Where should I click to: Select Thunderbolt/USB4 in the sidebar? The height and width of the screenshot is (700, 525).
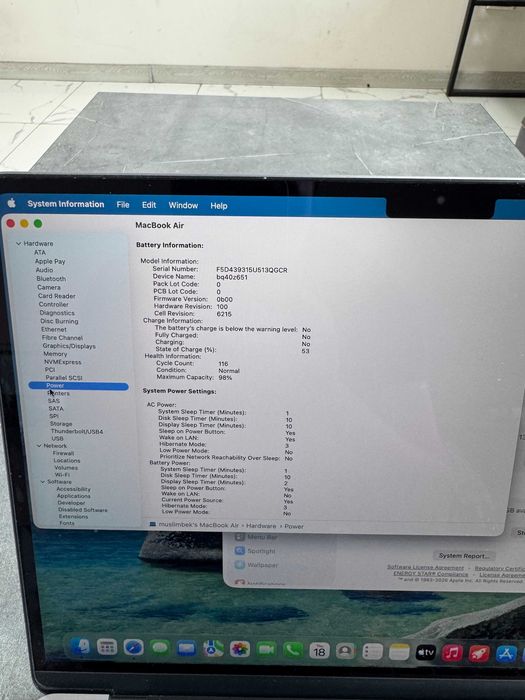point(77,431)
